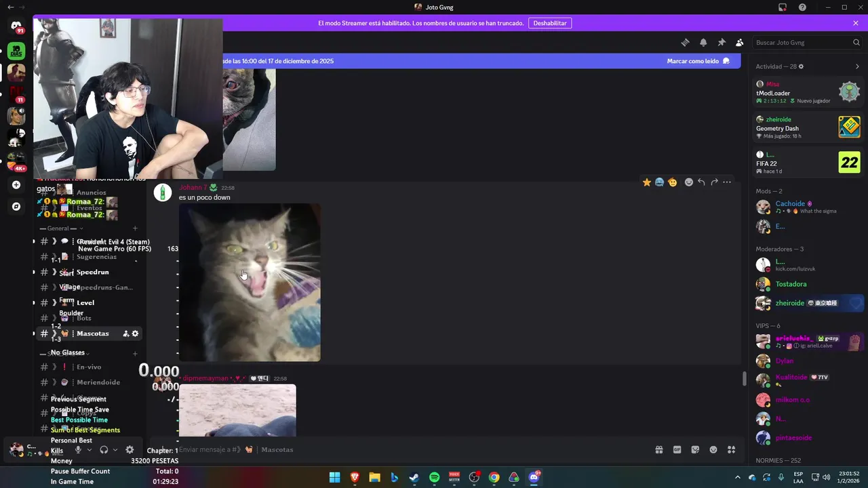Open zheiroide in Moderadores list
Image resolution: width=868 pixels, height=488 pixels.
click(x=808, y=303)
